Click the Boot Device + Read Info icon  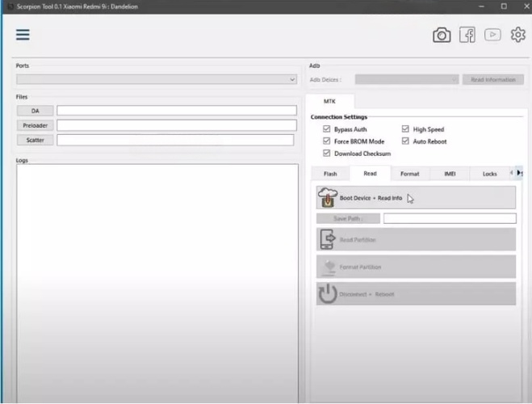pos(328,197)
